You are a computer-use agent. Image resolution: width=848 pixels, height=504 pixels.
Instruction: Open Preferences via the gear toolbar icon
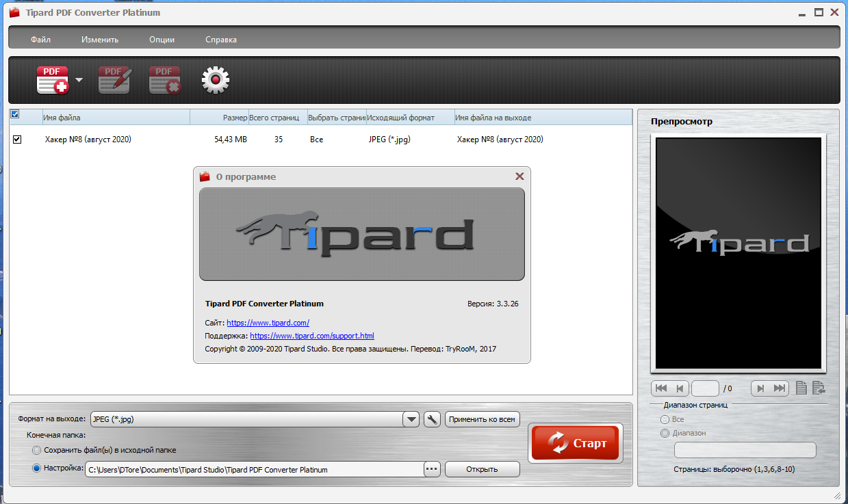(x=215, y=80)
